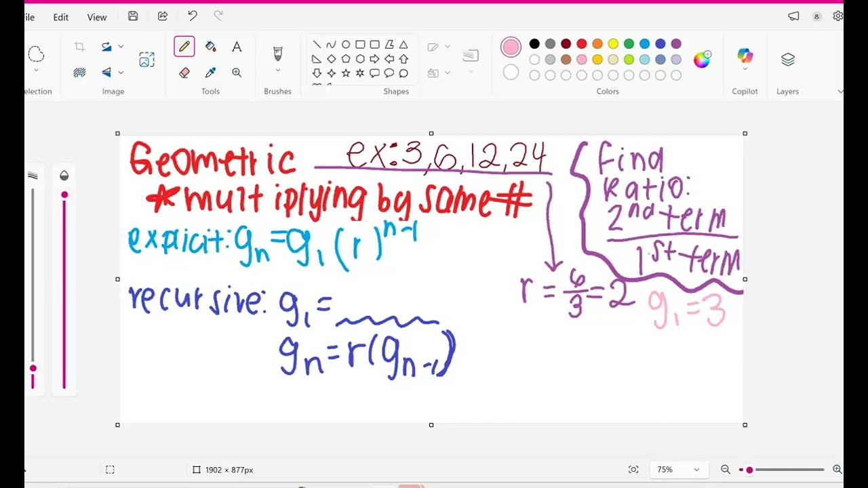Expand the Flip dropdown arrow
This screenshot has height=488, width=868.
click(121, 73)
